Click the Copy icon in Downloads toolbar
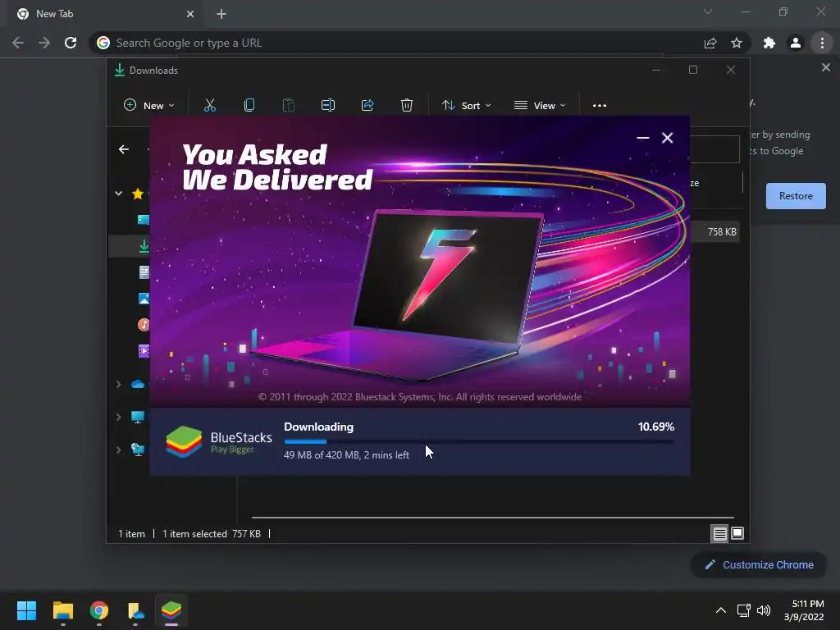Image resolution: width=840 pixels, height=630 pixels. coord(249,105)
